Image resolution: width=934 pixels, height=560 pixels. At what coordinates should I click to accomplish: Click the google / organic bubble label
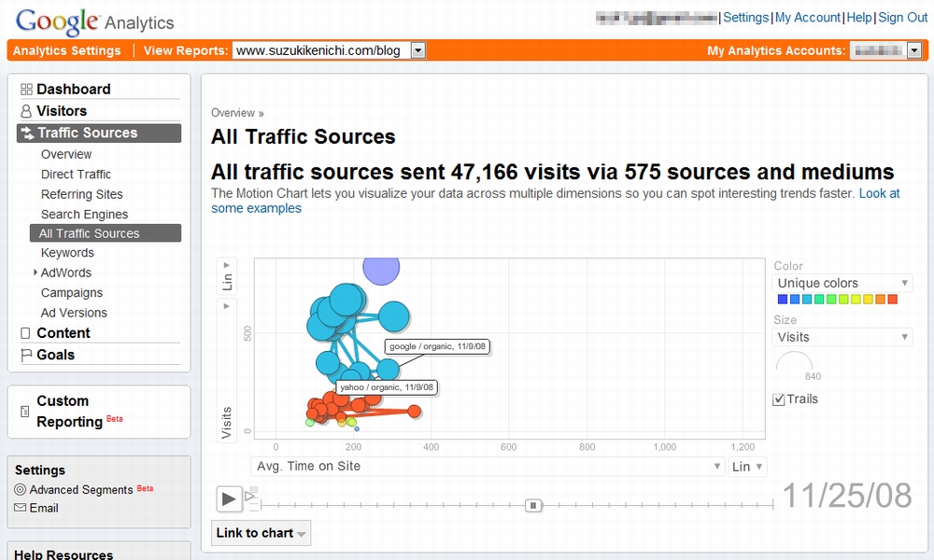[437, 346]
